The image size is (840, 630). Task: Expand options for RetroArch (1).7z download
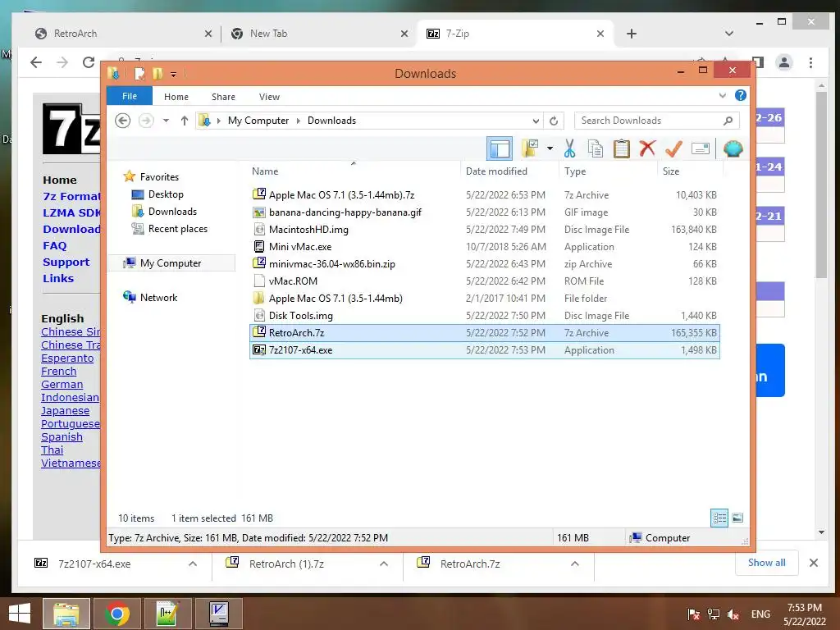point(384,564)
